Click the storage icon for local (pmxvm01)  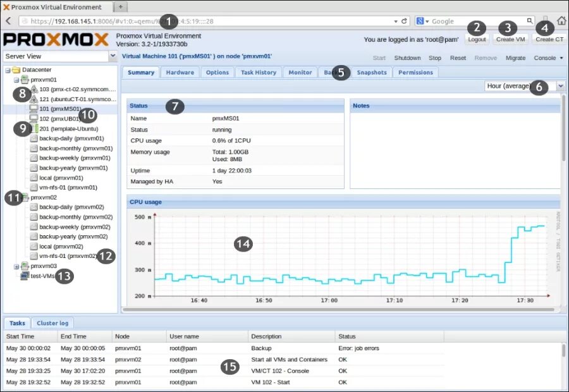(x=34, y=178)
